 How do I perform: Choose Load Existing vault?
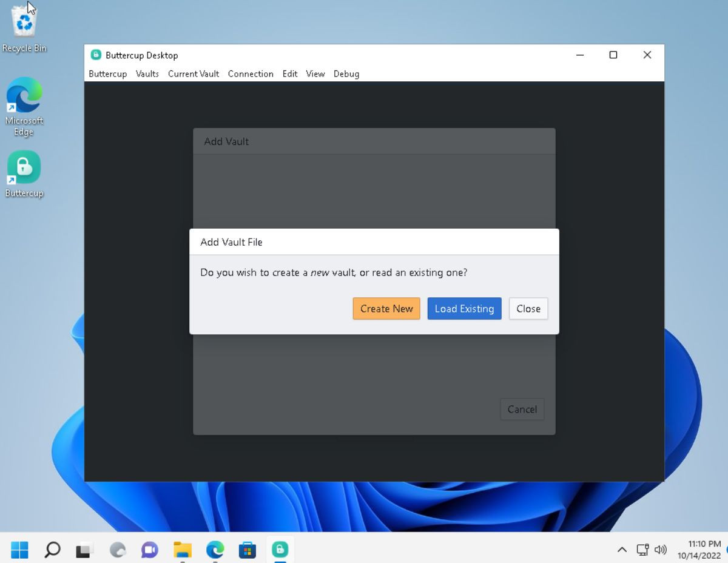464,308
